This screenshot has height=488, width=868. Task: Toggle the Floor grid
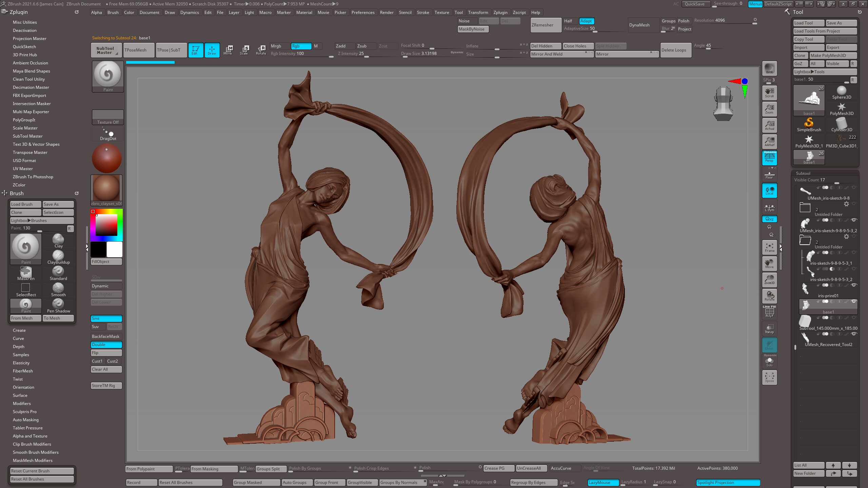769,175
